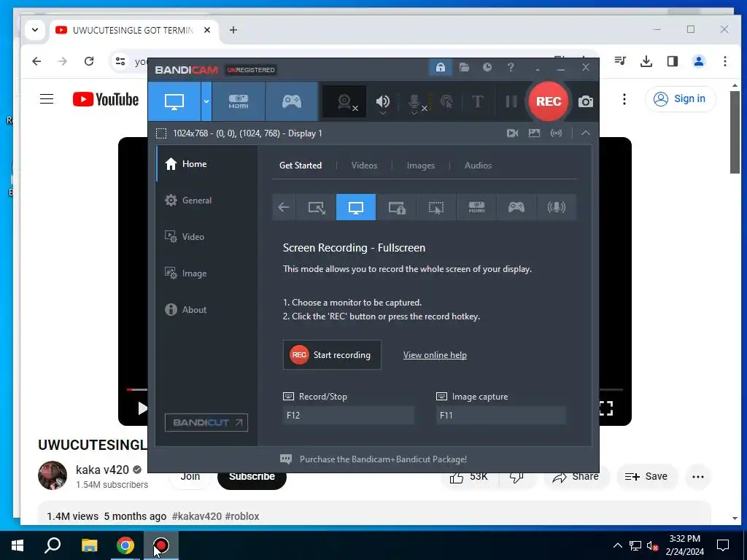
Task: Switch to Get Started tab
Action: click(x=300, y=166)
